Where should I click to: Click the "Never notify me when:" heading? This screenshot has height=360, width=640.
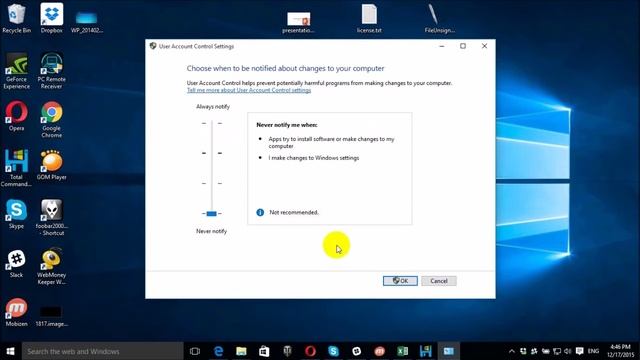pos(287,125)
